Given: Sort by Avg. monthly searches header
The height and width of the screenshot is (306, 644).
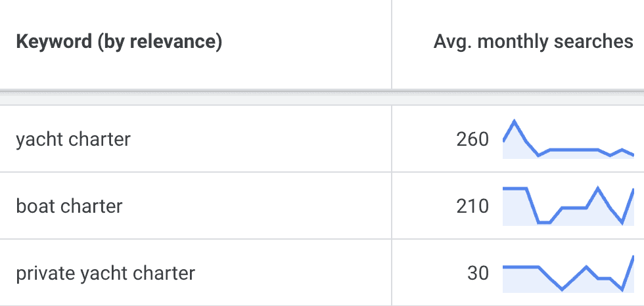Looking at the screenshot, I should [533, 42].
